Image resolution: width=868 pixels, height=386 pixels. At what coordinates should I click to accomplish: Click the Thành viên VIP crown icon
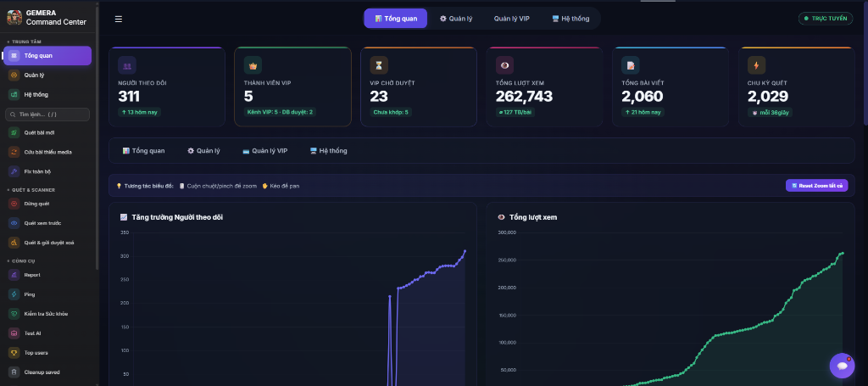253,65
